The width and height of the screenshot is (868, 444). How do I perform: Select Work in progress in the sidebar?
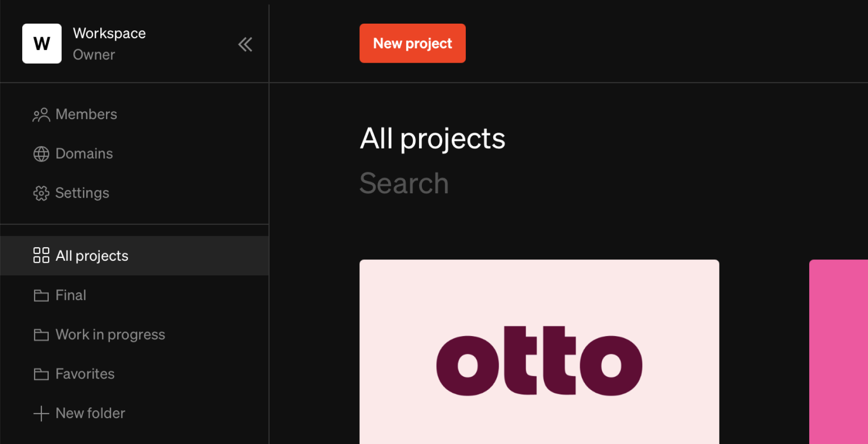[x=110, y=334]
